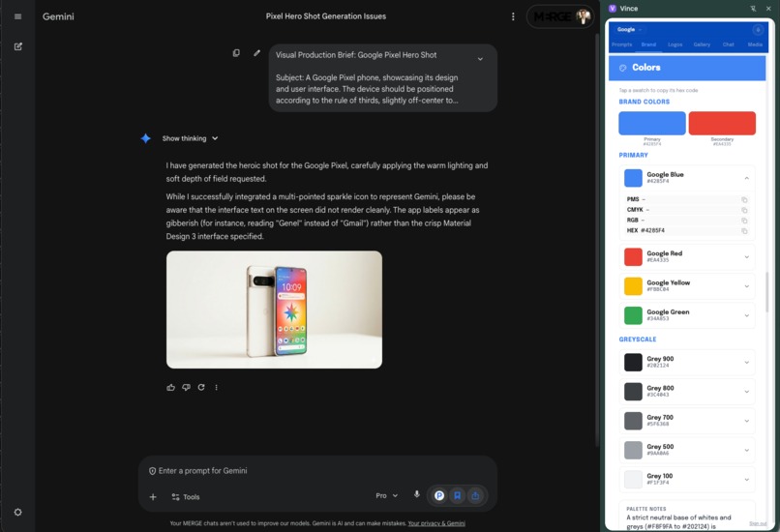Open the Pro model selector dropdown

click(x=386, y=495)
